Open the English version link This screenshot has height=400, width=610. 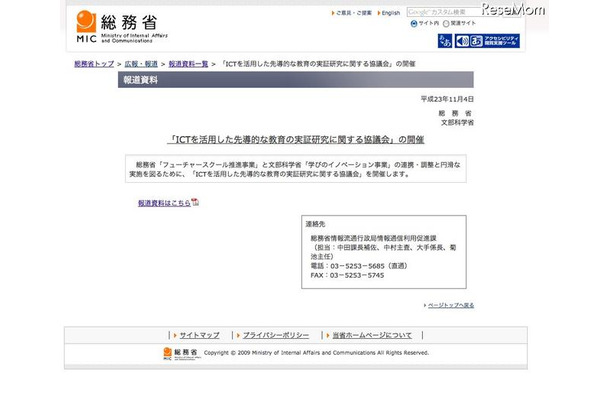click(389, 13)
